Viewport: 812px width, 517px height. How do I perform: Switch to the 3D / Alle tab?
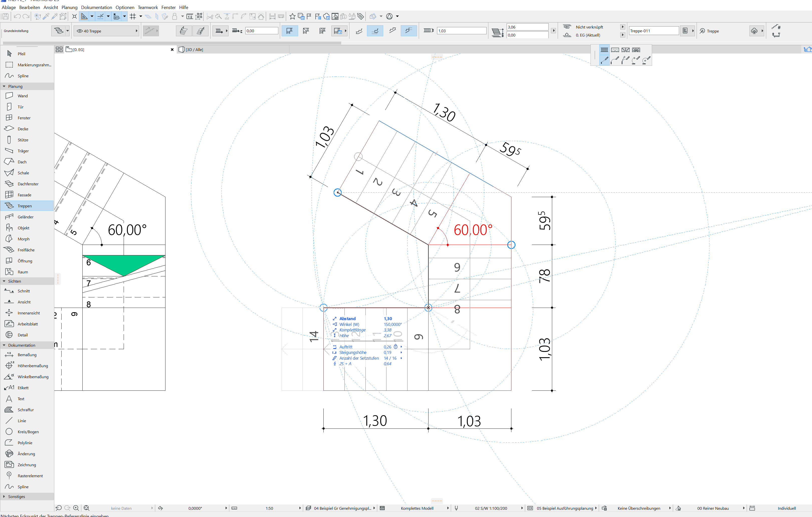click(x=194, y=50)
